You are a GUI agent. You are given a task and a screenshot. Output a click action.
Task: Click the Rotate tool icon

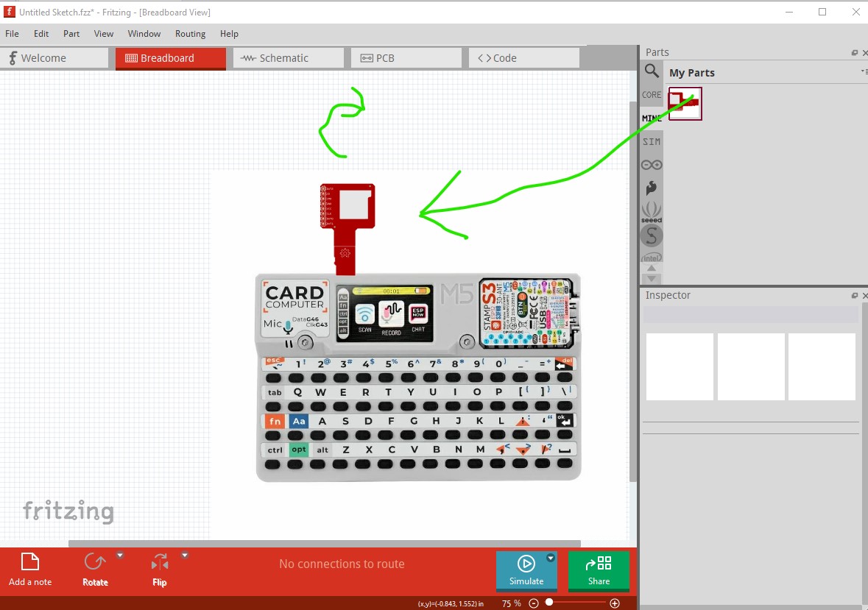94,563
